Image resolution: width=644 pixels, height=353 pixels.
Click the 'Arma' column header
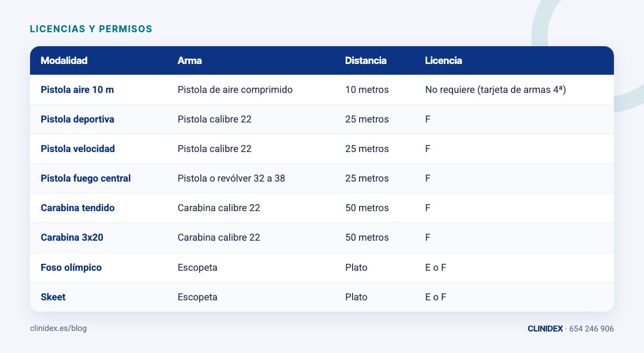189,61
